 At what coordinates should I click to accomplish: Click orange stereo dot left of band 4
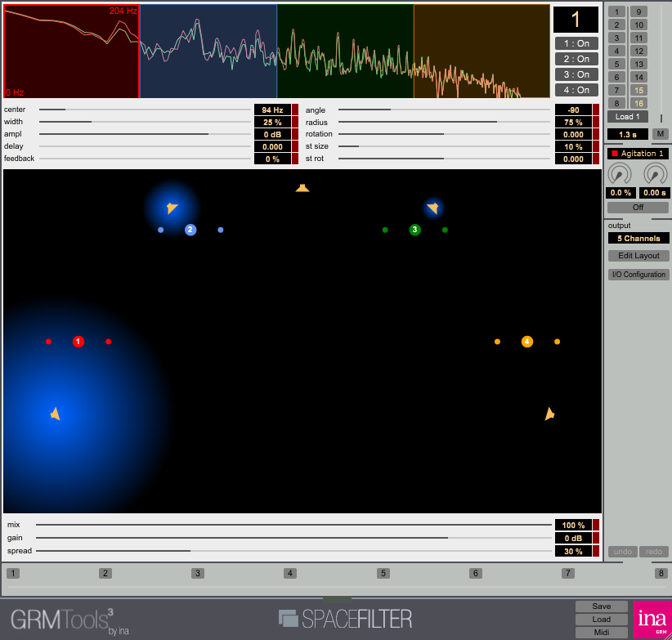point(497,342)
